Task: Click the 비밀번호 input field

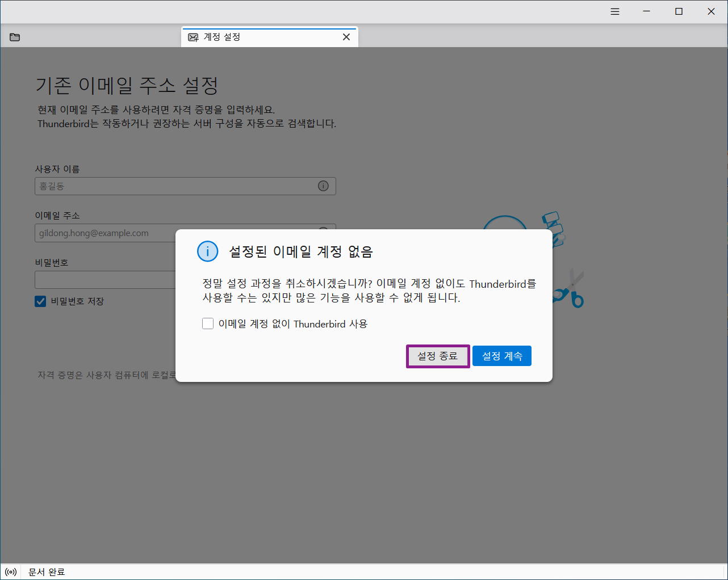Action: pyautogui.click(x=105, y=280)
